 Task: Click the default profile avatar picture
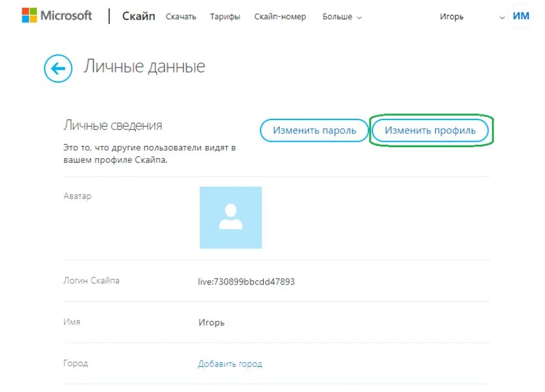[231, 217]
